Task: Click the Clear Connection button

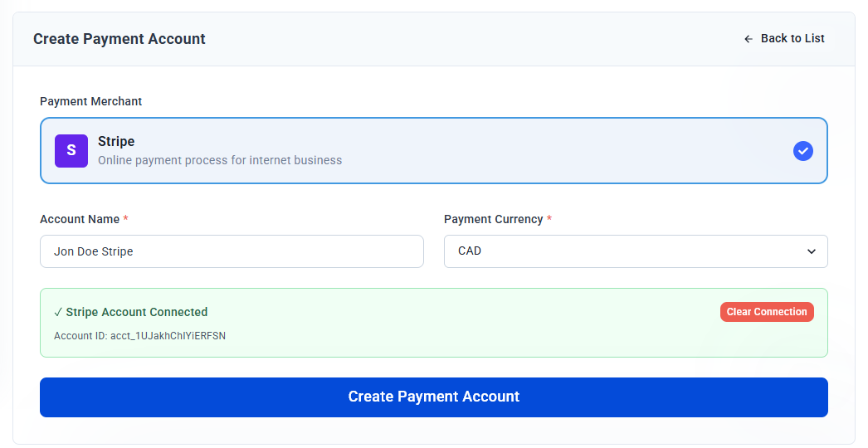Action: point(767,312)
